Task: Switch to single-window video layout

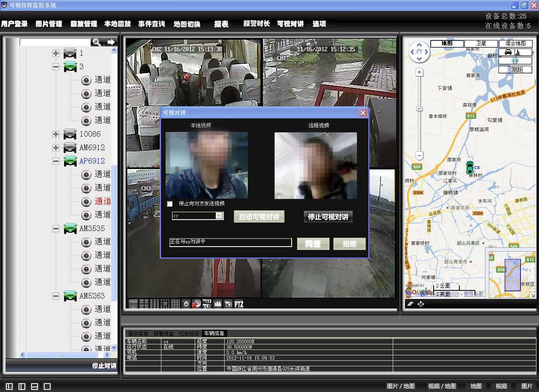Action: 133,304
